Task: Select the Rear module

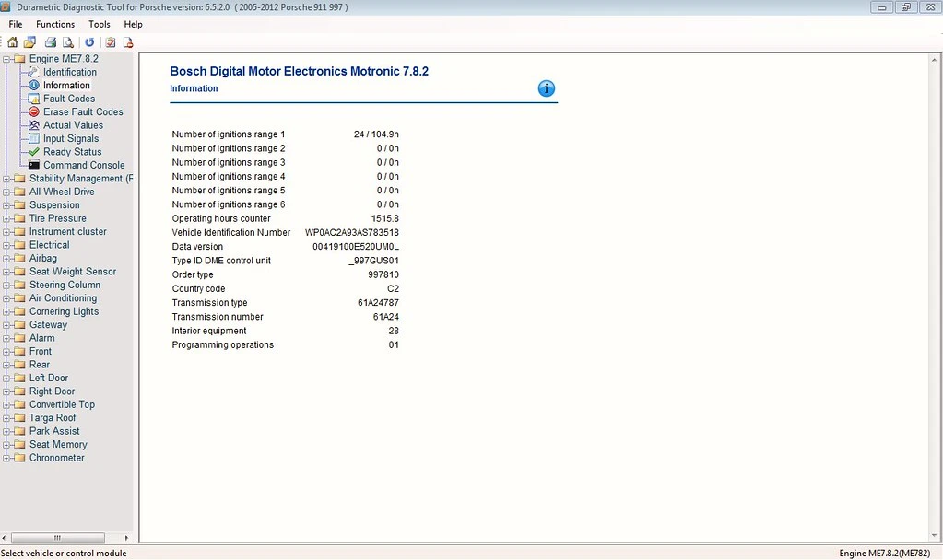Action: tap(39, 365)
